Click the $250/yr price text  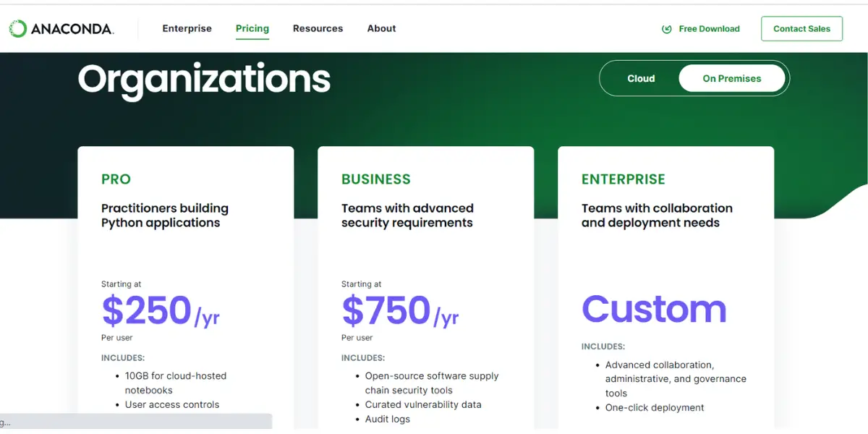pyautogui.click(x=160, y=310)
